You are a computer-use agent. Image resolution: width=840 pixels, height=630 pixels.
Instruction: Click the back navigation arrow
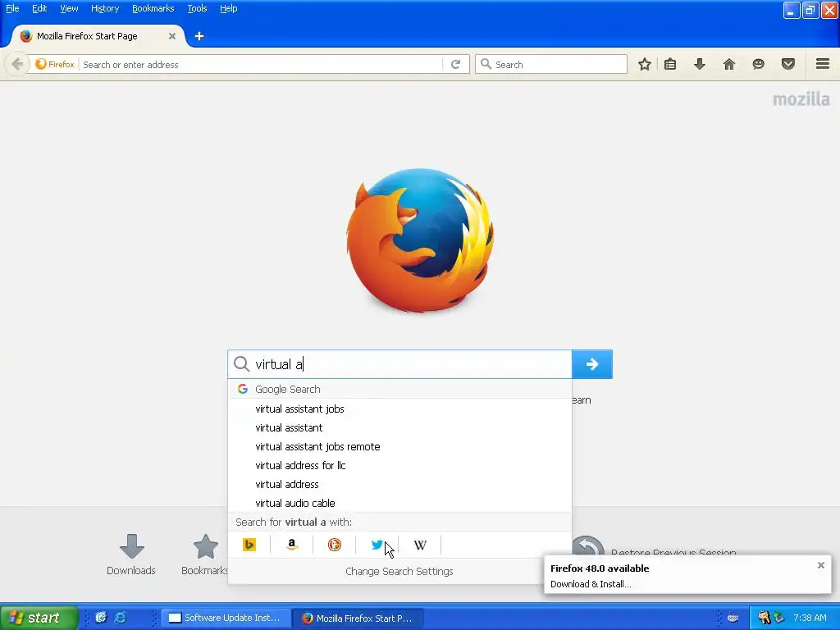point(17,64)
